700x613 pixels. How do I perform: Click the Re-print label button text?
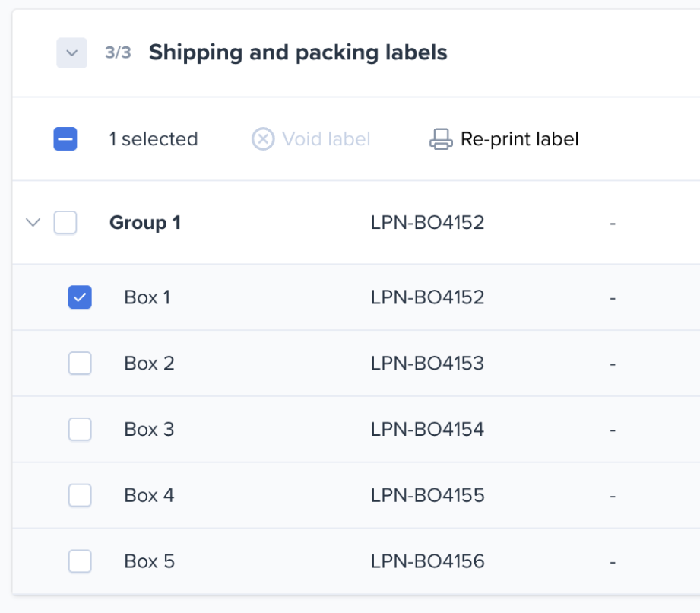coord(520,139)
